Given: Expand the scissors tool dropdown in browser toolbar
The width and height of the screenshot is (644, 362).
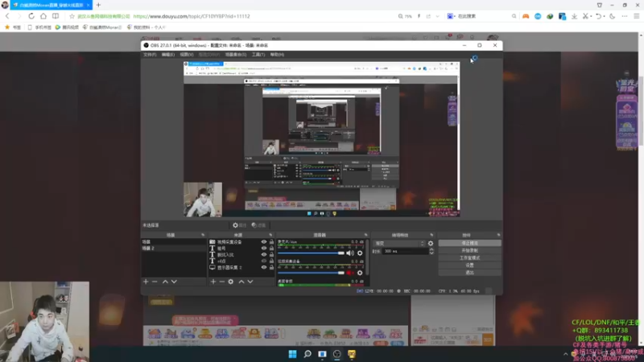Looking at the screenshot, I should point(591,16).
